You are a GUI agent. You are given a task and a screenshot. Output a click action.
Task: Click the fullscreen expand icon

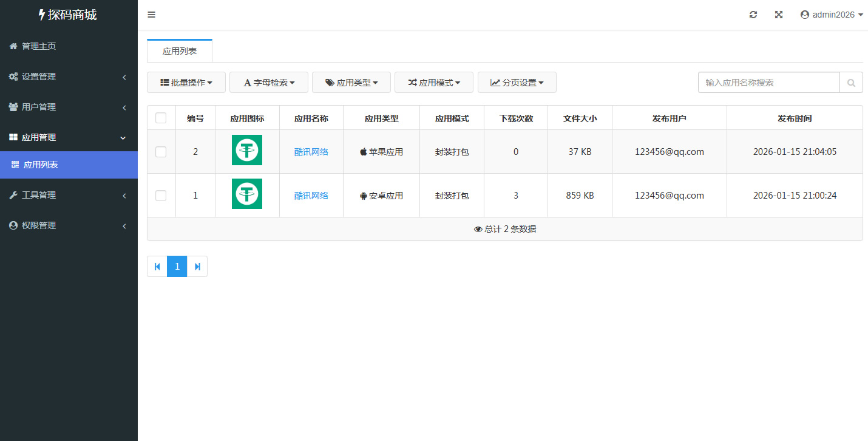779,15
